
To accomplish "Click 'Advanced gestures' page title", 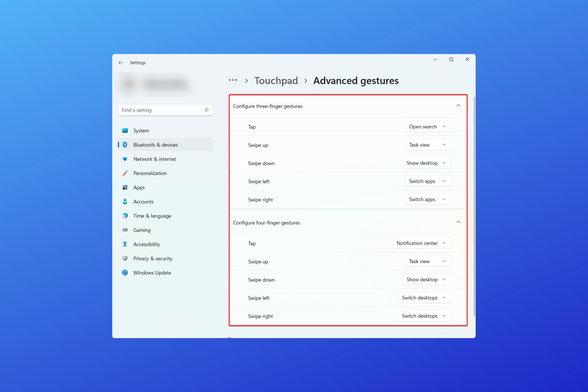I will point(356,81).
